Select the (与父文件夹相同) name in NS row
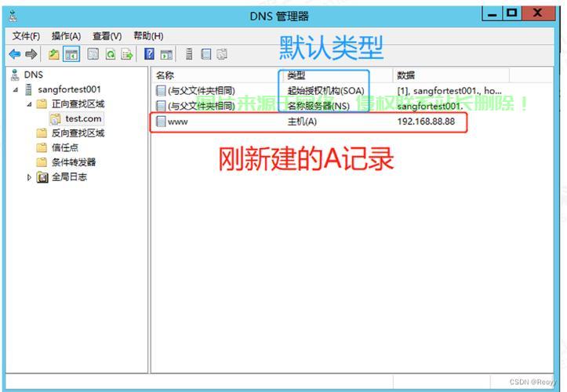This screenshot has height=392, width=567. click(x=202, y=106)
